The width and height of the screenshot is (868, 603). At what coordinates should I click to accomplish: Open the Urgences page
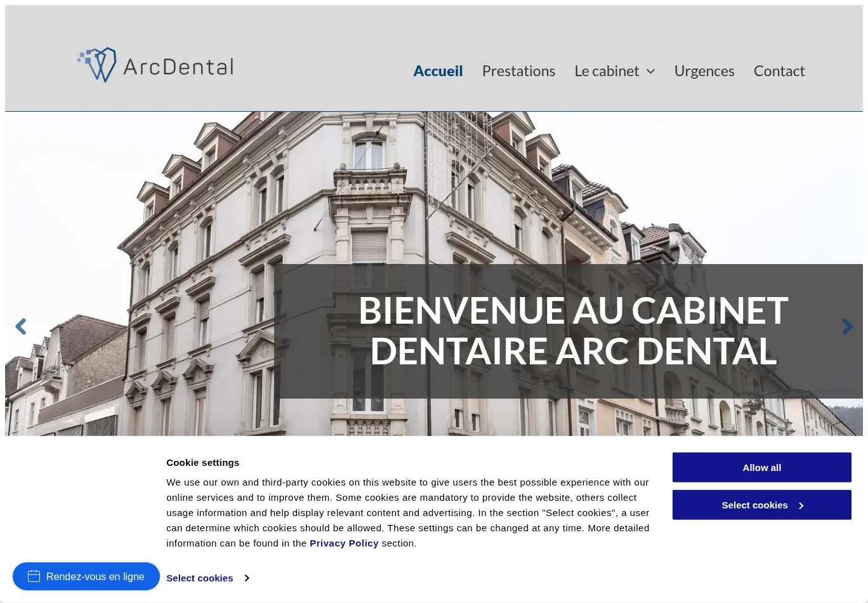pyautogui.click(x=704, y=71)
